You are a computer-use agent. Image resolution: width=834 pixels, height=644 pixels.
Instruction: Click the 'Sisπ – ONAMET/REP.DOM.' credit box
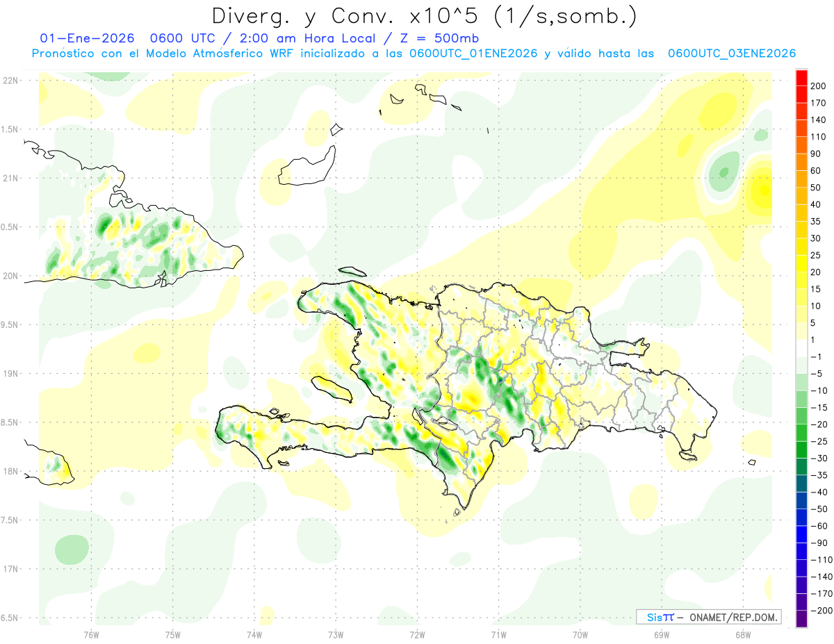pyautogui.click(x=709, y=617)
